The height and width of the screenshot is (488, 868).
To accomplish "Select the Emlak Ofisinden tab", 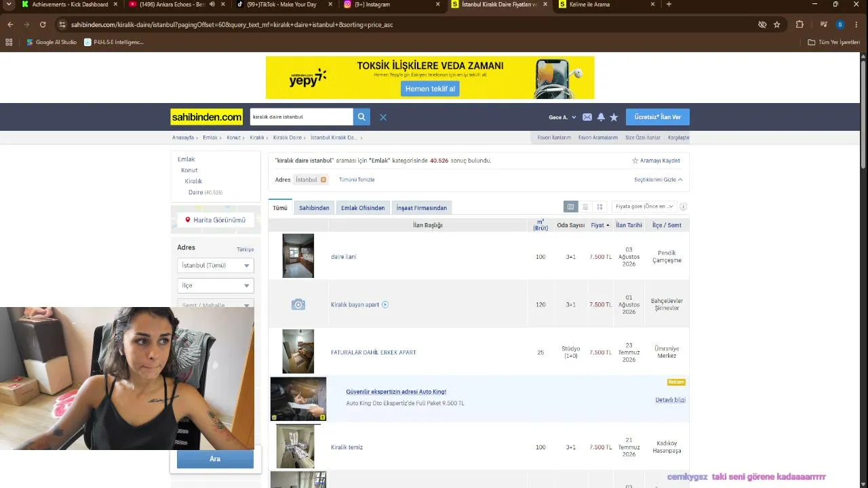I will pyautogui.click(x=363, y=208).
